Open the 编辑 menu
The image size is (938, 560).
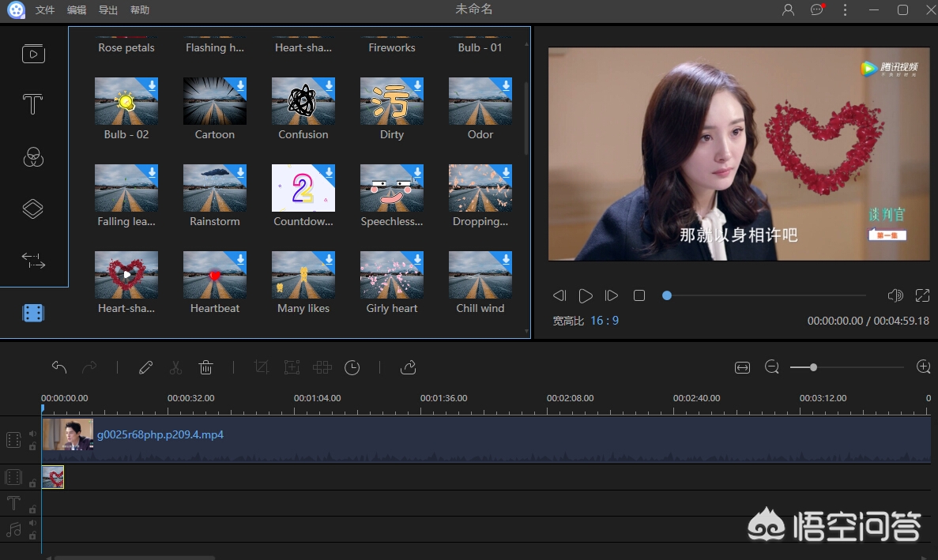(77, 10)
